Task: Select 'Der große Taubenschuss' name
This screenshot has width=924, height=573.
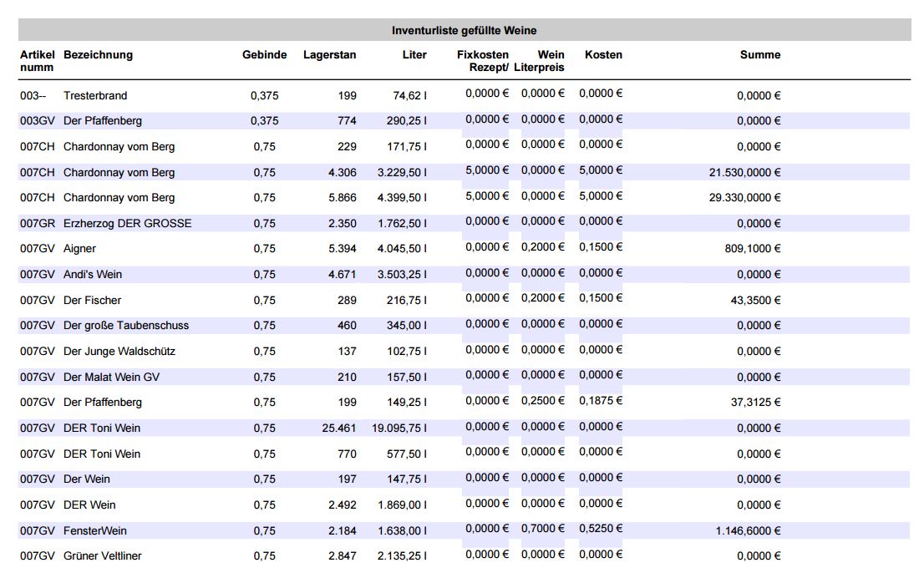Action: click(x=126, y=326)
